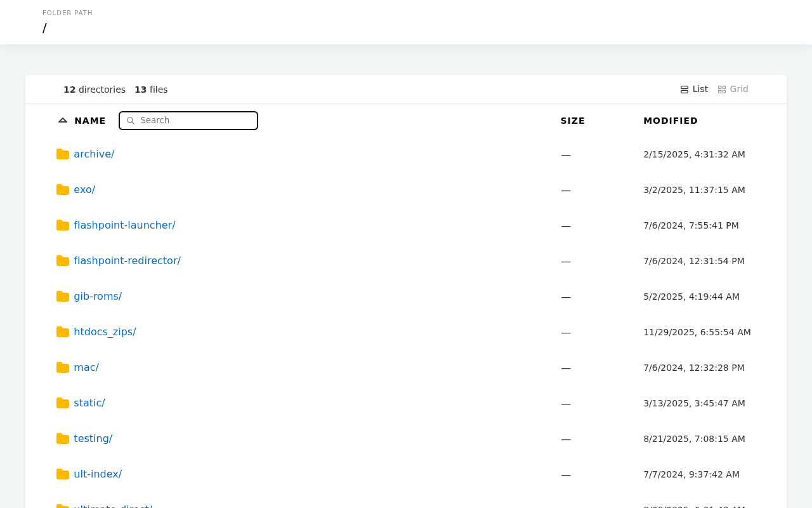Click the flashpoint-launcher folder icon
This screenshot has width=812, height=508.
click(x=63, y=225)
